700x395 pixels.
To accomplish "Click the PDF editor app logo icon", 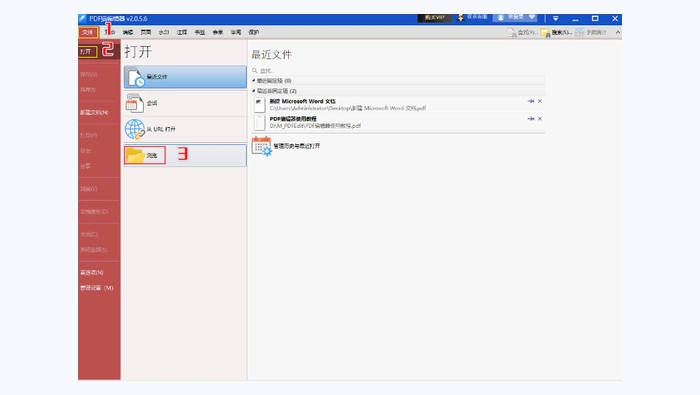I will (x=83, y=18).
